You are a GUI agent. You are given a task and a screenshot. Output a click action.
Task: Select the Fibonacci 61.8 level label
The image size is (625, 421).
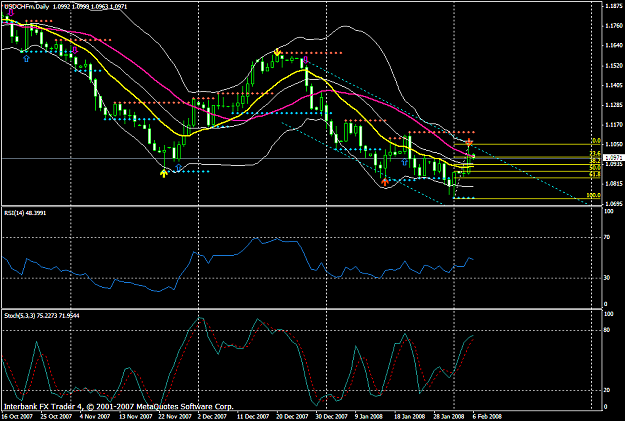pyautogui.click(x=595, y=175)
